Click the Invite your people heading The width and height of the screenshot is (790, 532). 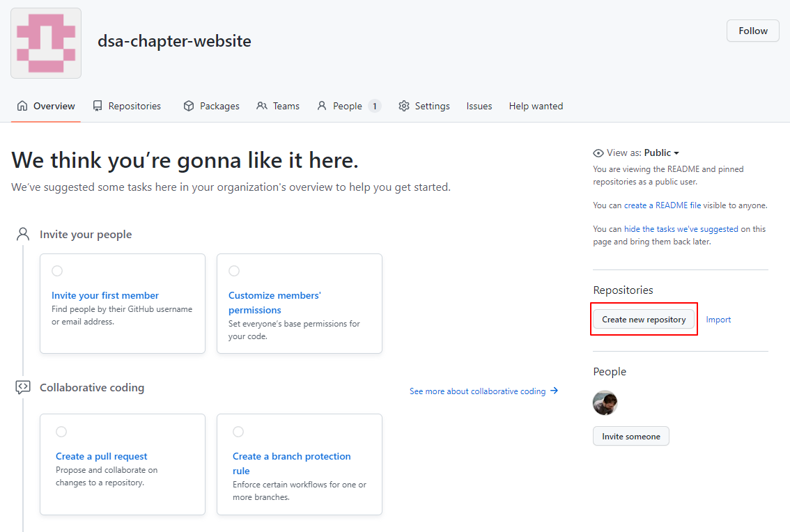(x=86, y=234)
